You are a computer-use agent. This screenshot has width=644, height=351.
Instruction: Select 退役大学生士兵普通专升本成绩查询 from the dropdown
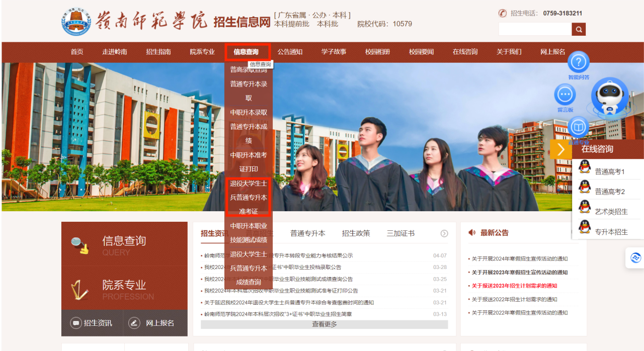[x=249, y=268]
